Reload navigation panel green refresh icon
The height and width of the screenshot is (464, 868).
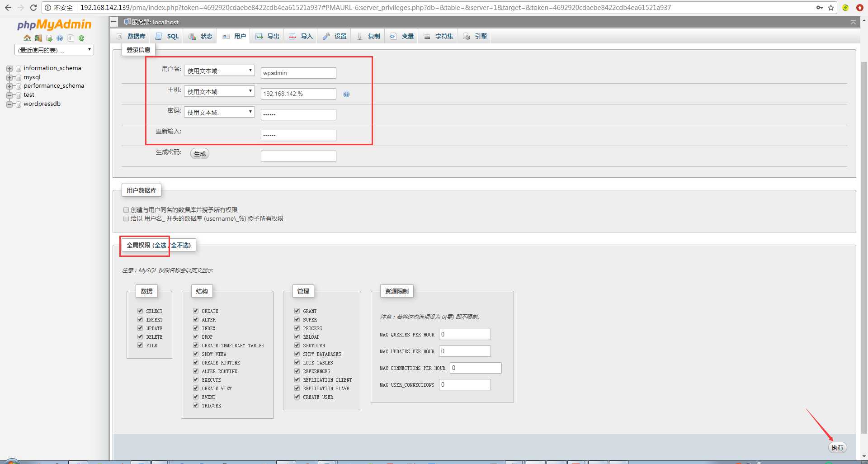pyautogui.click(x=81, y=38)
